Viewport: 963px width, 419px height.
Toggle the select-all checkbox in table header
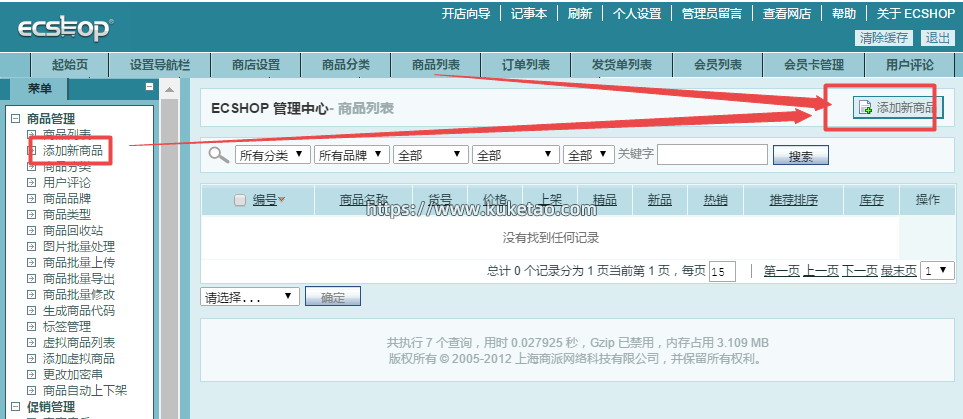pos(240,200)
